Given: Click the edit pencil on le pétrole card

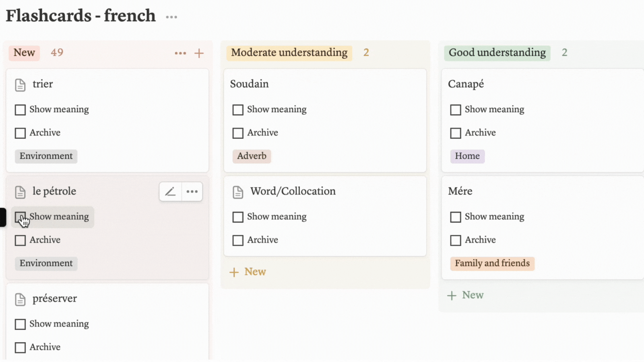Looking at the screenshot, I should (x=170, y=191).
